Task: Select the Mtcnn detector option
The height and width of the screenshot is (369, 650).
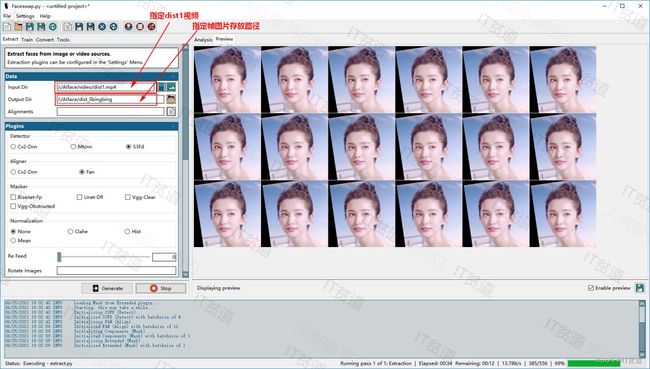Action: 81,147
